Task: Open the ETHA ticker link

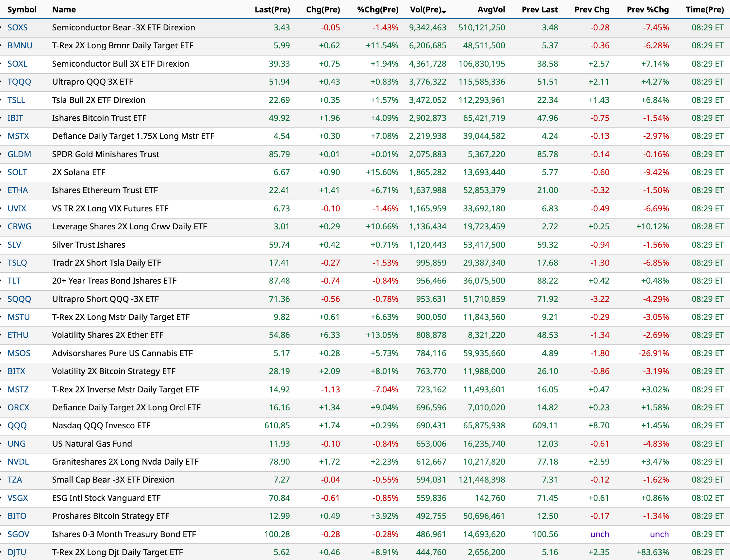Action: pos(18,190)
